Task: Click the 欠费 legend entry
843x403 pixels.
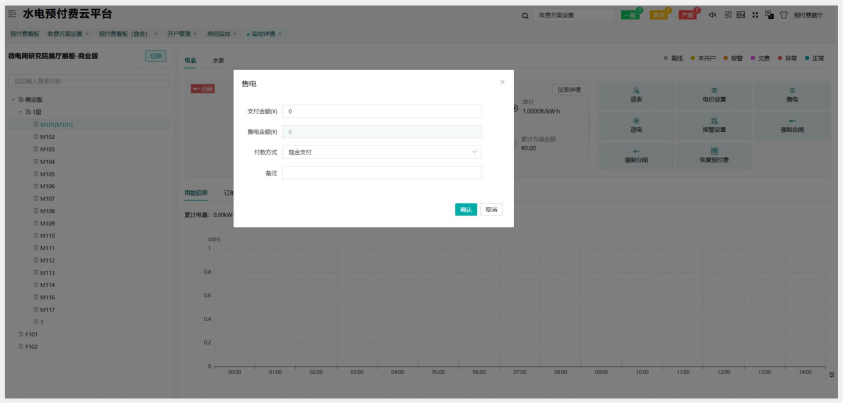Action: (x=760, y=58)
